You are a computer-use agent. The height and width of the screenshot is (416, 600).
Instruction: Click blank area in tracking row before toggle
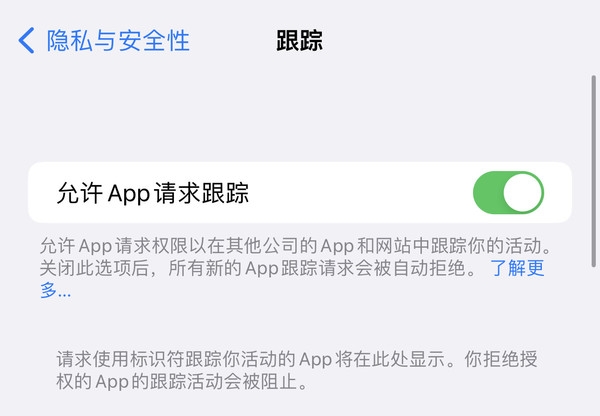pos(360,192)
